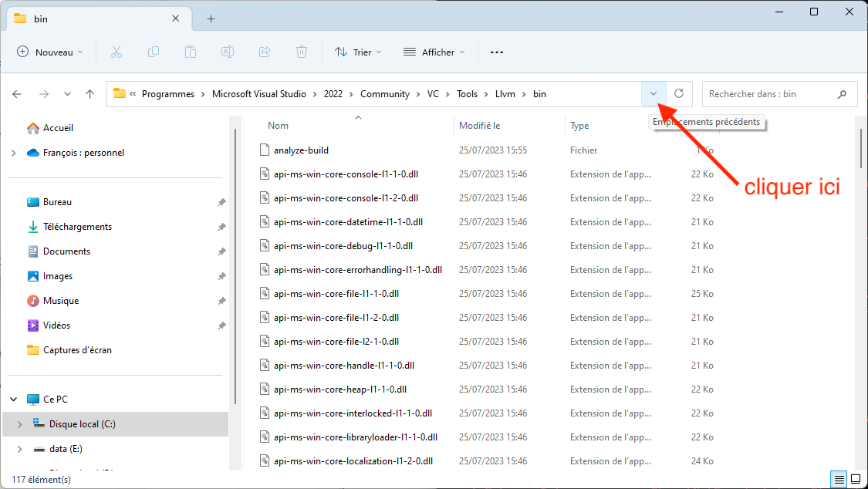The height and width of the screenshot is (489, 868).
Task: Add a new tab with plus button
Action: pos(211,19)
